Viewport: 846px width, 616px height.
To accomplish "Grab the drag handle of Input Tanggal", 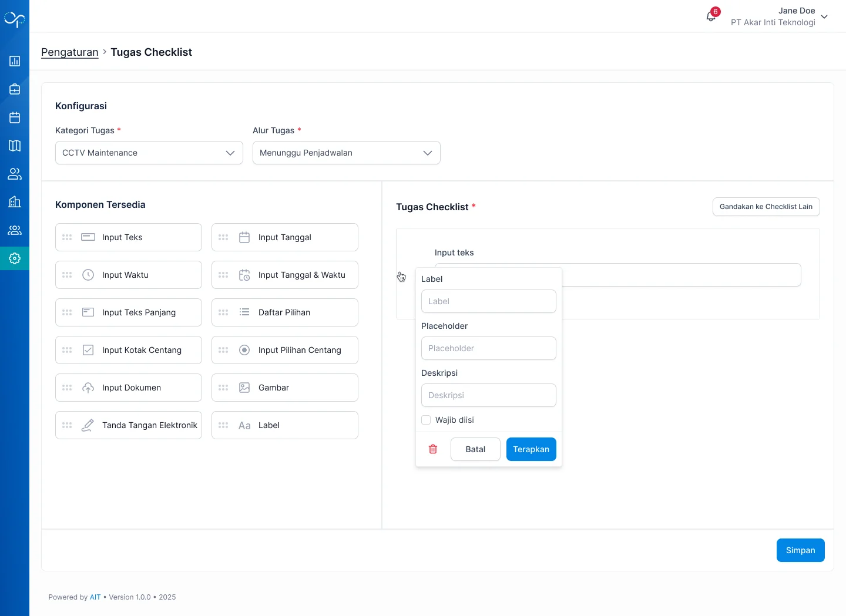I will click(x=223, y=237).
